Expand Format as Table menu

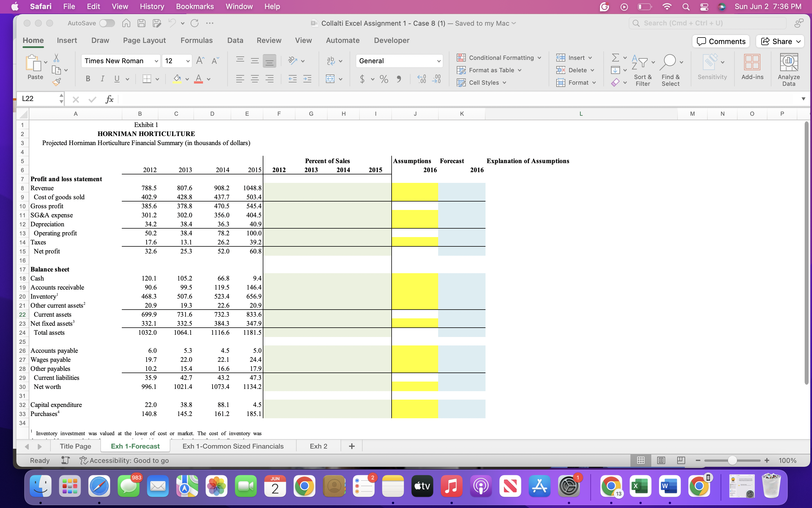tap(489, 70)
